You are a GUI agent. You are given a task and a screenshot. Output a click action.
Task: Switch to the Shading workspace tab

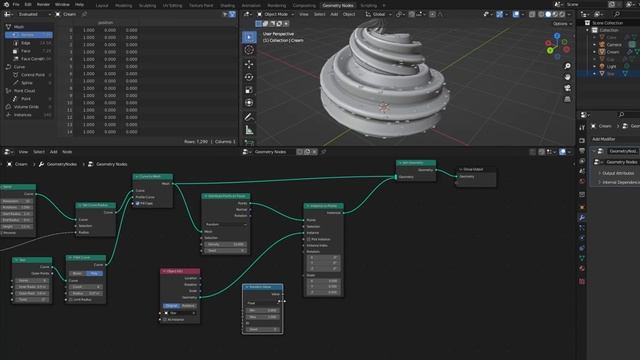coord(227,6)
